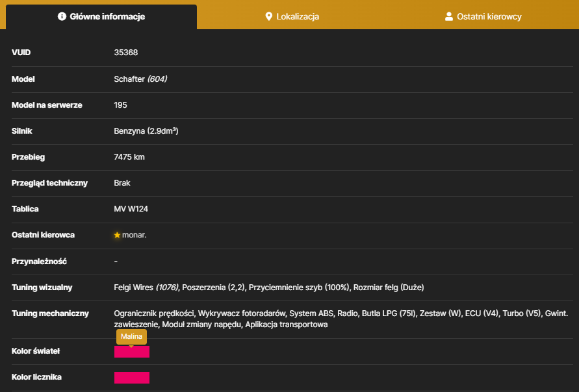Click the map pin icon beside Lokalizacja
This screenshot has width=579, height=392.
269,16
